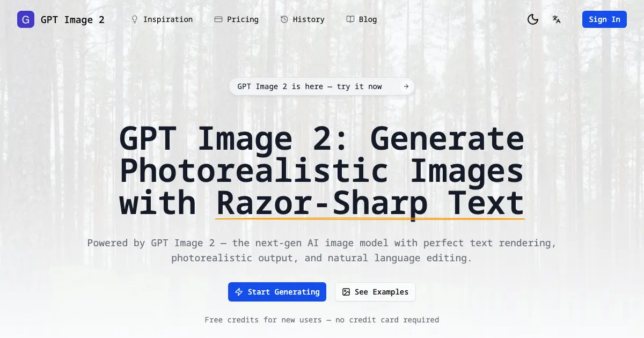Click the See Examples button

pos(375,292)
